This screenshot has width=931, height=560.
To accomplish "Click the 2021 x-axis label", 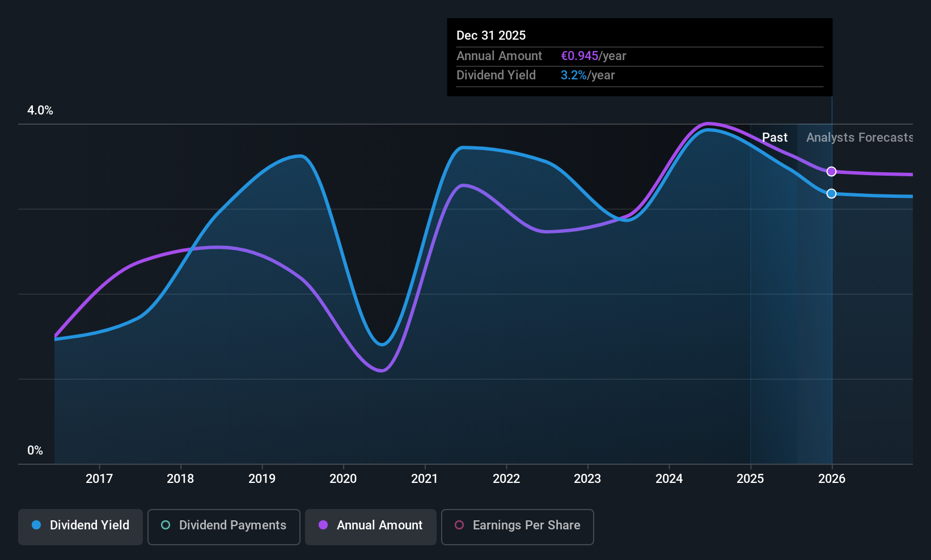I will (425, 478).
